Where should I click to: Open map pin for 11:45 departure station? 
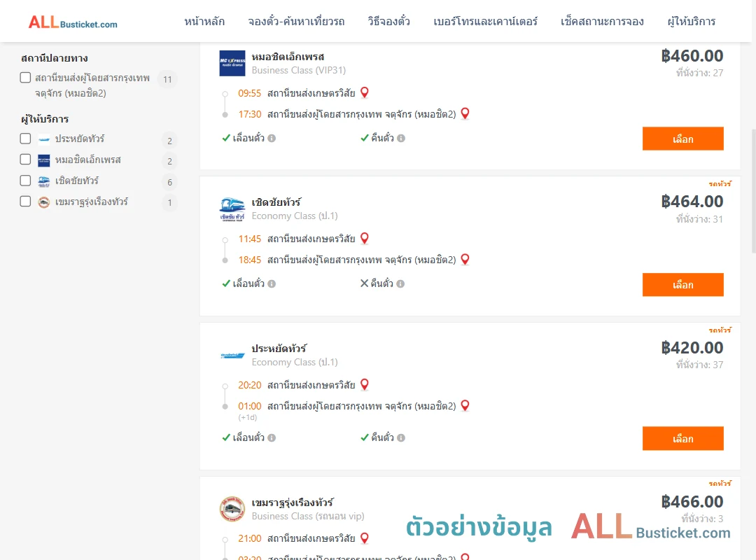(x=365, y=238)
